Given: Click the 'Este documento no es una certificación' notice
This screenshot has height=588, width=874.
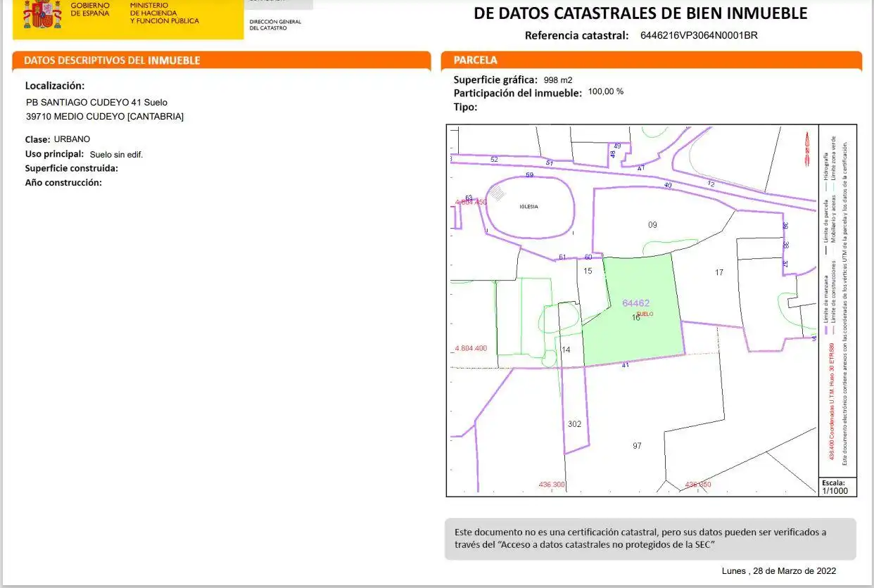Looking at the screenshot, I should [x=650, y=539].
